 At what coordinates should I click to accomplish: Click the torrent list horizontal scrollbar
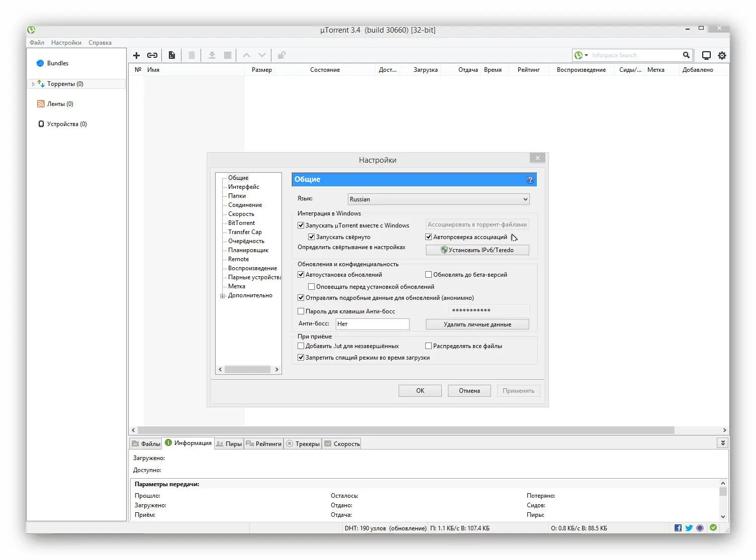(x=406, y=430)
